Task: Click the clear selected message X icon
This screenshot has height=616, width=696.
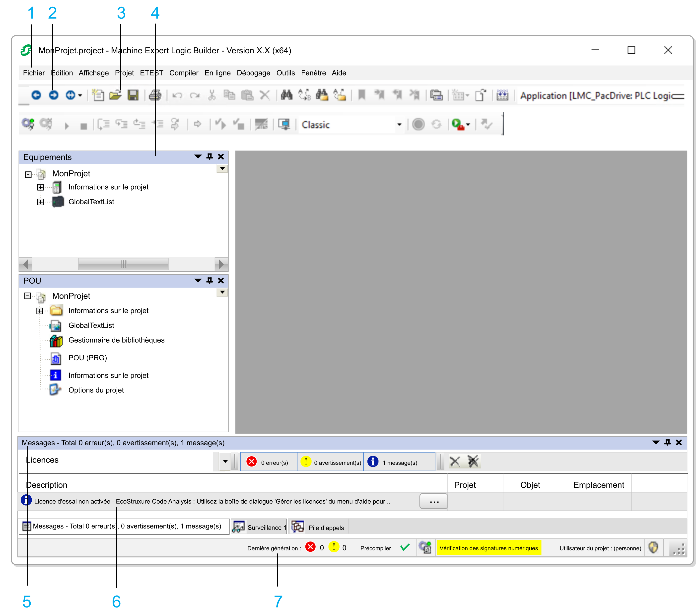Action: tap(455, 462)
